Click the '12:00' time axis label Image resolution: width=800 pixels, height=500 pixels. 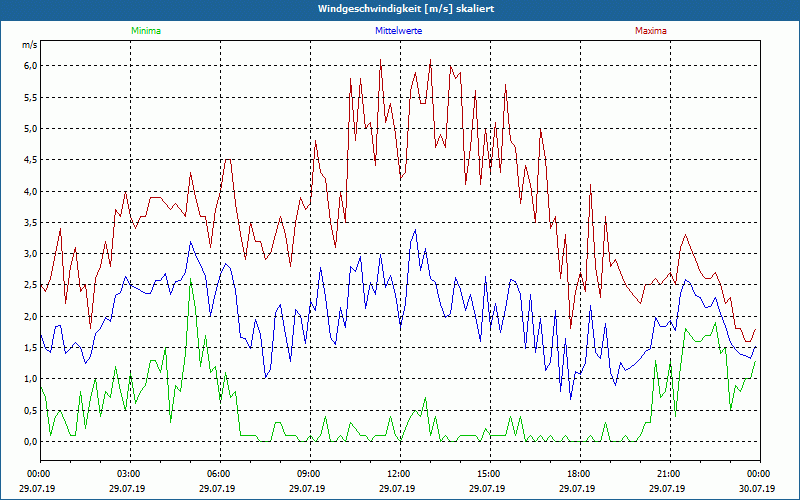pyautogui.click(x=400, y=474)
